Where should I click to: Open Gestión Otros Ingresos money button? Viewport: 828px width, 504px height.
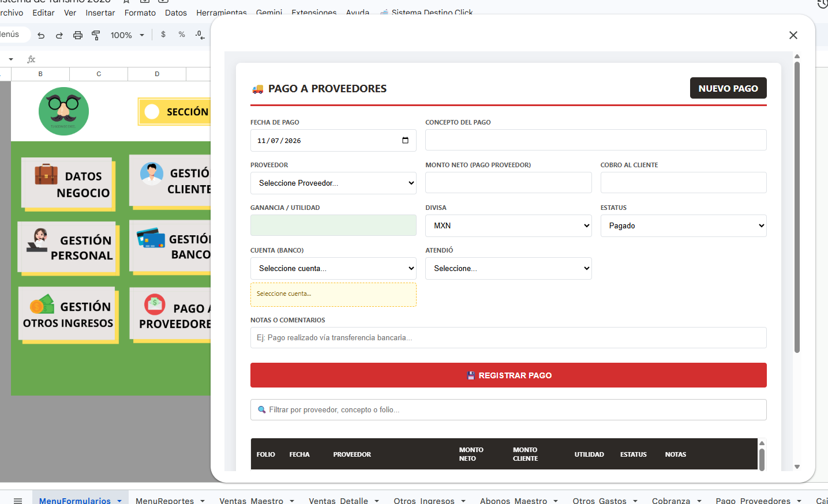68,314
